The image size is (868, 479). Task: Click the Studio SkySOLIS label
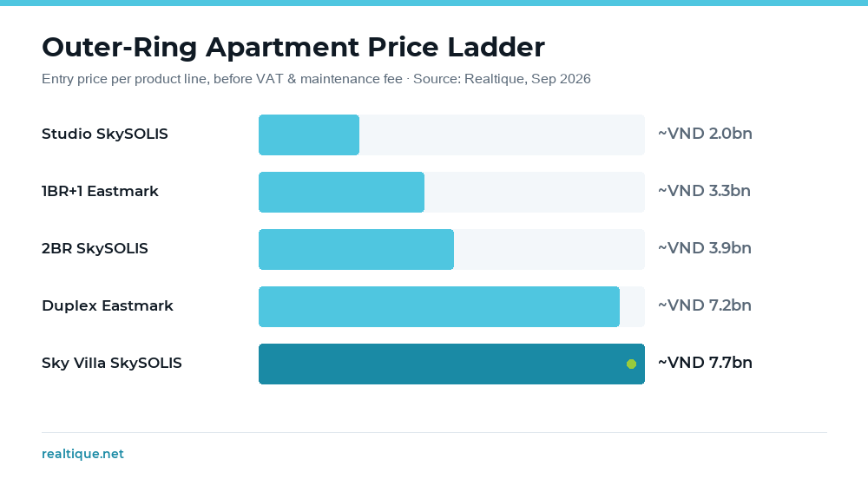click(105, 134)
